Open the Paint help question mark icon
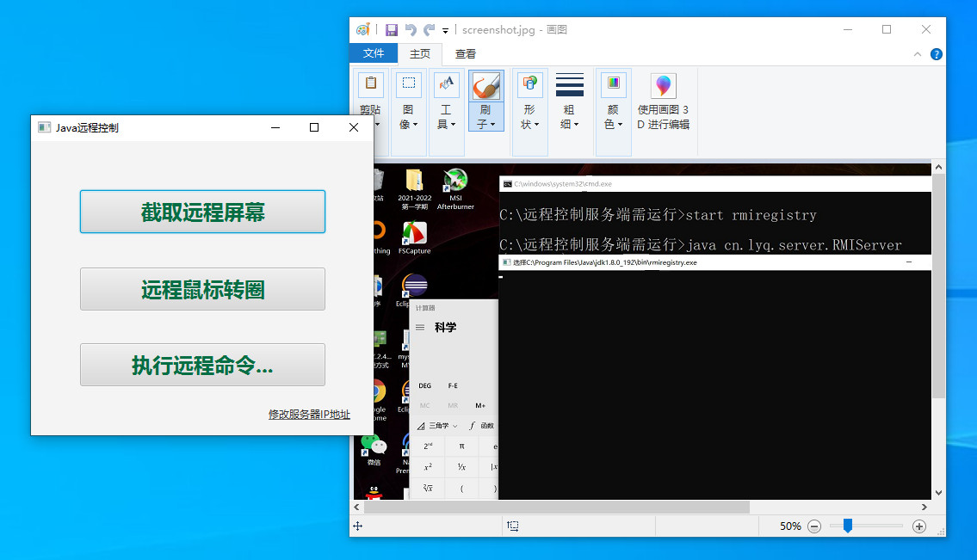Image resolution: width=977 pixels, height=560 pixels. (x=936, y=54)
